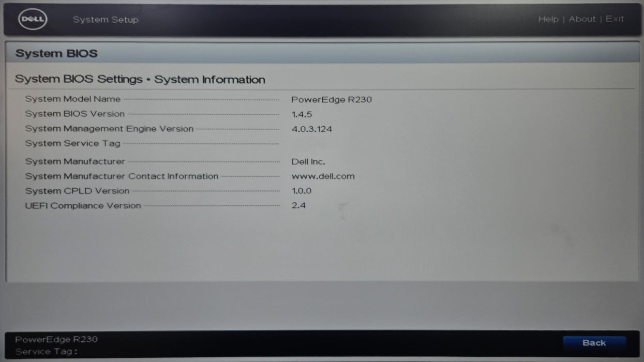Image resolution: width=644 pixels, height=362 pixels.
Task: Select the System BIOS Version label
Action: pos(75,114)
